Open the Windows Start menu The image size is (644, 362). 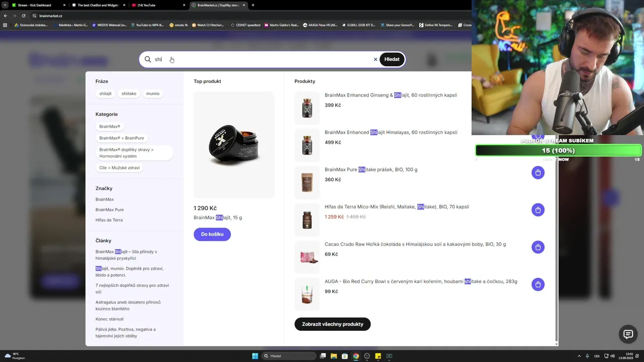[255, 356]
